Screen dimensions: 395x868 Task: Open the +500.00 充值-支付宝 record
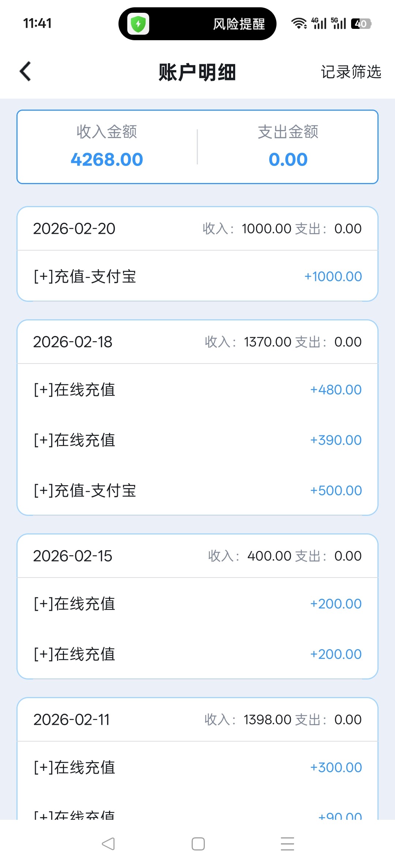[x=197, y=491]
